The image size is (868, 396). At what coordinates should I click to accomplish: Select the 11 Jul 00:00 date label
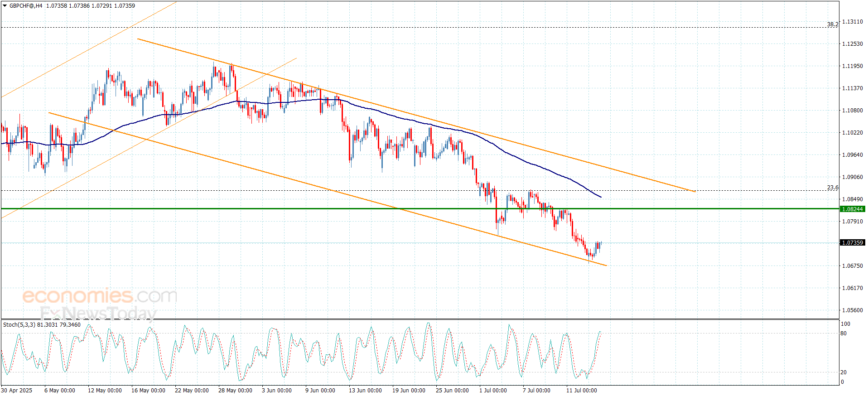(582, 390)
